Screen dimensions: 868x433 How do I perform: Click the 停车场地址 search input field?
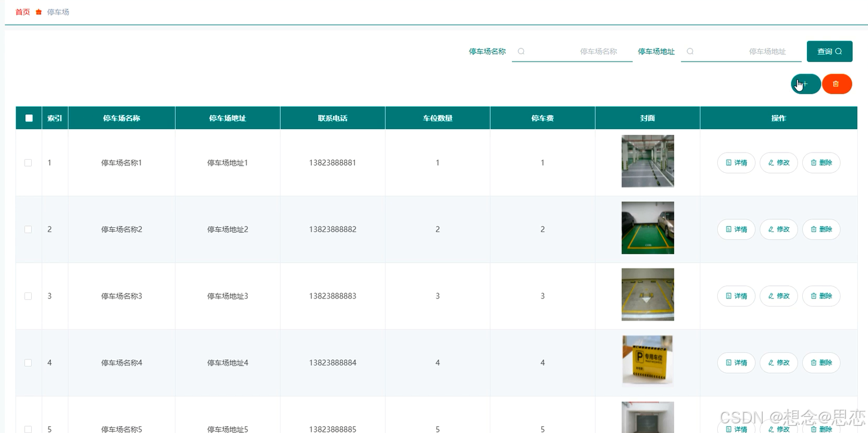click(741, 51)
